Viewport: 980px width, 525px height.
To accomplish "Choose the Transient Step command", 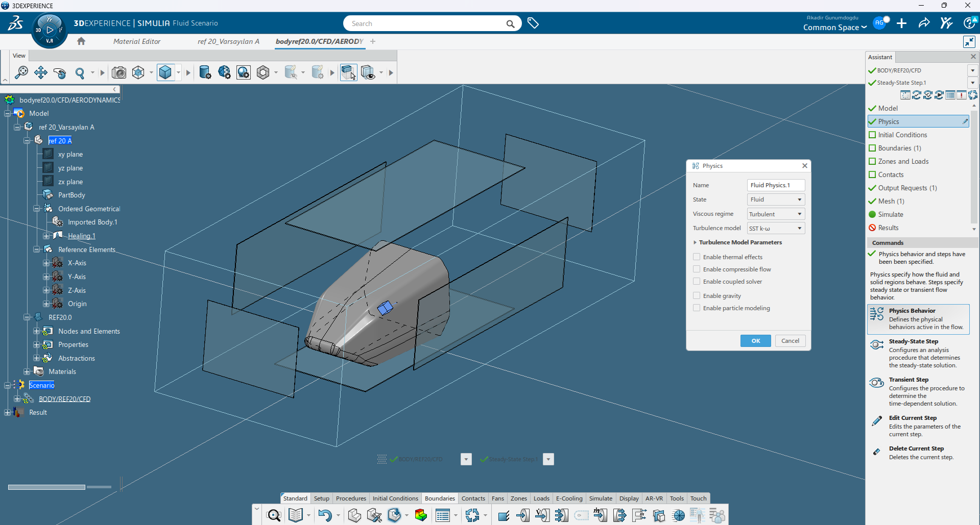I will 918,391.
